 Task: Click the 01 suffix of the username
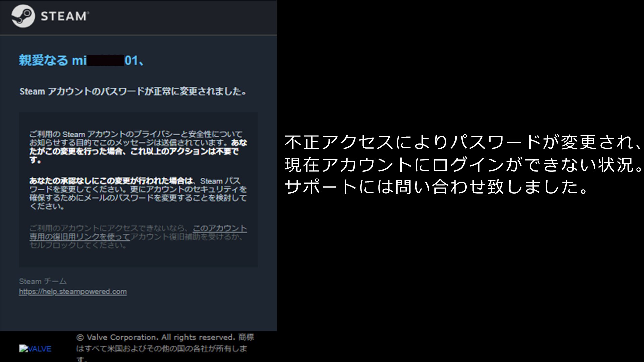click(x=131, y=61)
